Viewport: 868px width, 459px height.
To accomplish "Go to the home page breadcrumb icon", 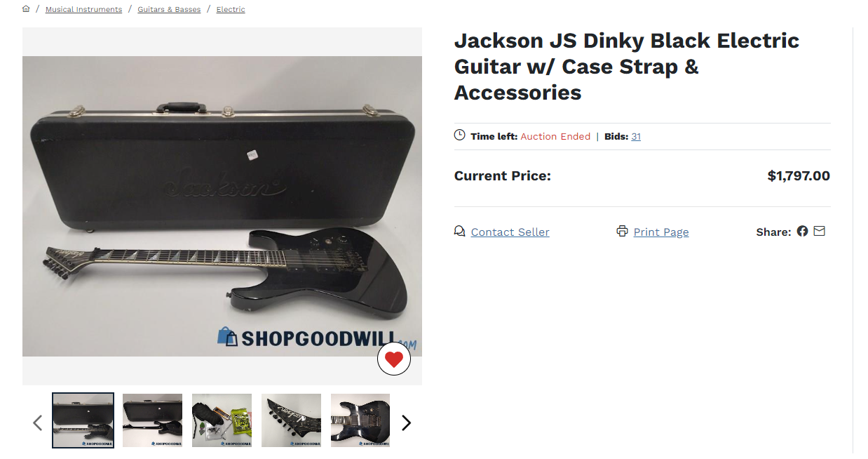I will coord(26,9).
